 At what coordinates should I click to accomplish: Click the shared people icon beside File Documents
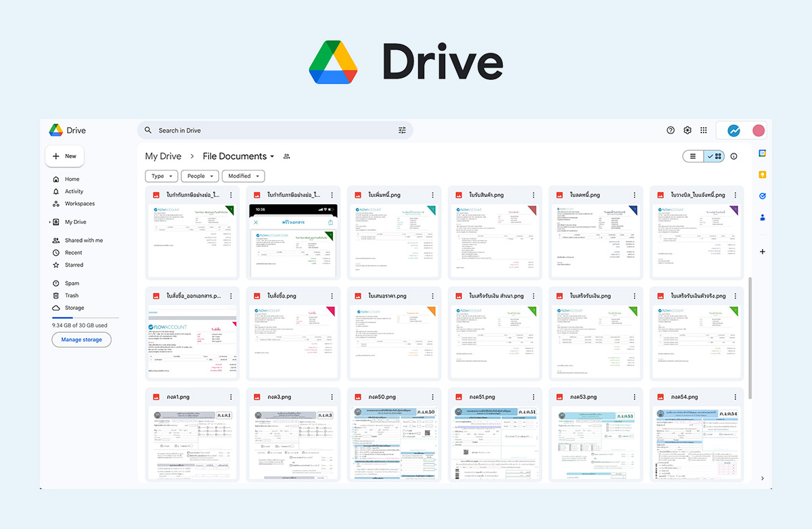tap(286, 156)
